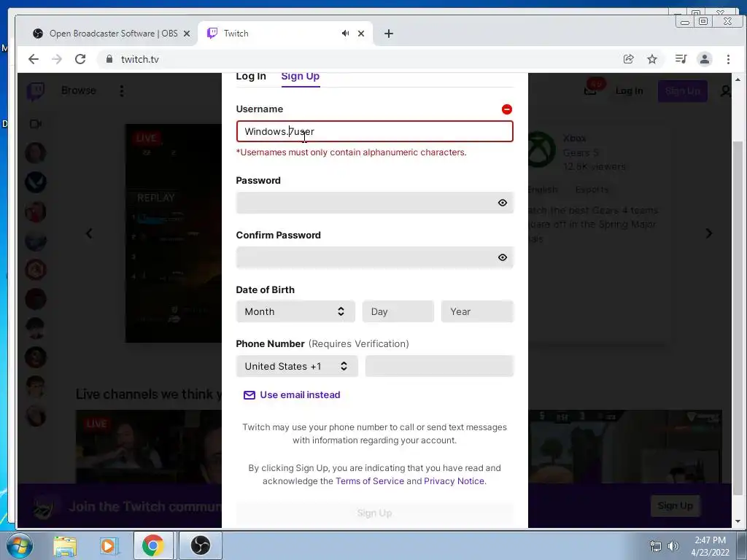This screenshot has height=560, width=747.
Task: Mute the Twitch tab audio icon
Action: click(345, 34)
